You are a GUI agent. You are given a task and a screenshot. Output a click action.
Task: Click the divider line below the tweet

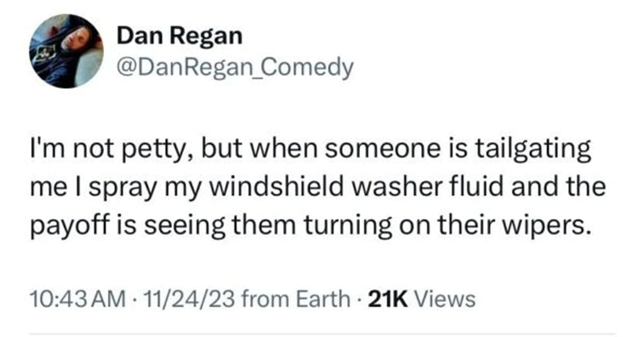tap(322, 333)
